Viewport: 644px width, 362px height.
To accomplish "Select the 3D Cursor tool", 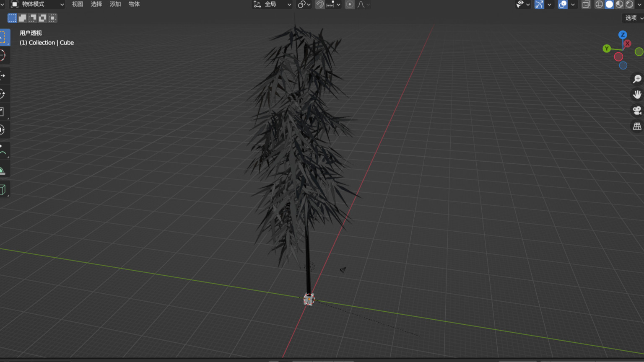I will click(x=3, y=55).
